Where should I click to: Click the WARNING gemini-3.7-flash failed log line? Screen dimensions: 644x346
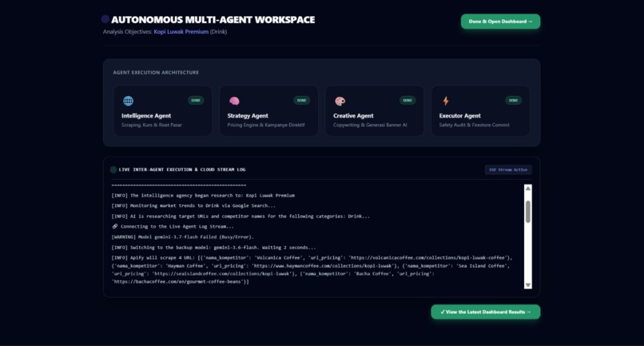(183, 237)
